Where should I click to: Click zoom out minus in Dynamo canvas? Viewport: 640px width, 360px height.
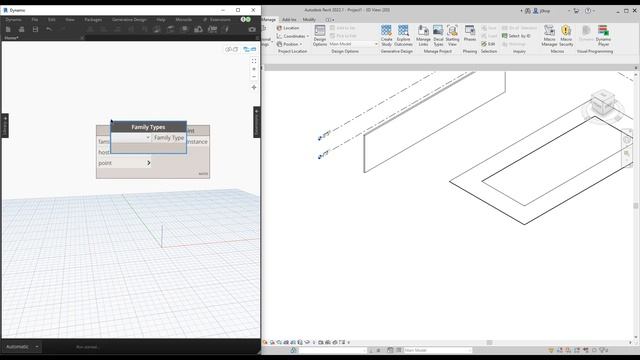254,77
